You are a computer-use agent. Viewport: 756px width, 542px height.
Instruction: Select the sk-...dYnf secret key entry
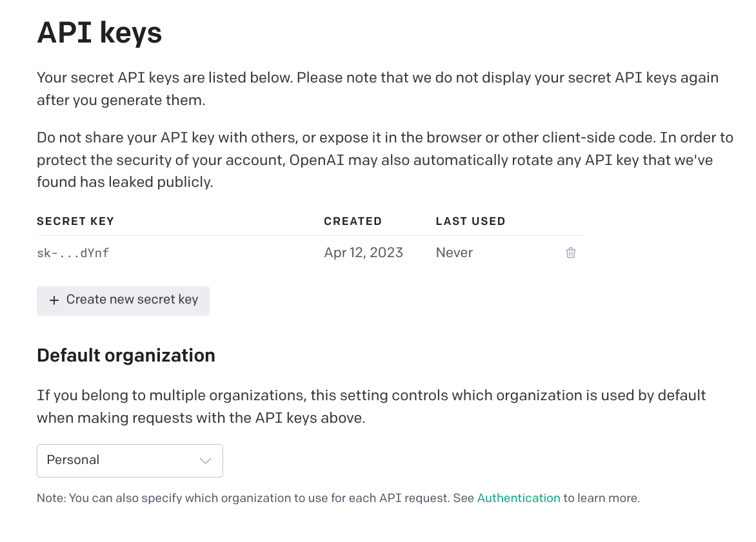[x=73, y=253]
